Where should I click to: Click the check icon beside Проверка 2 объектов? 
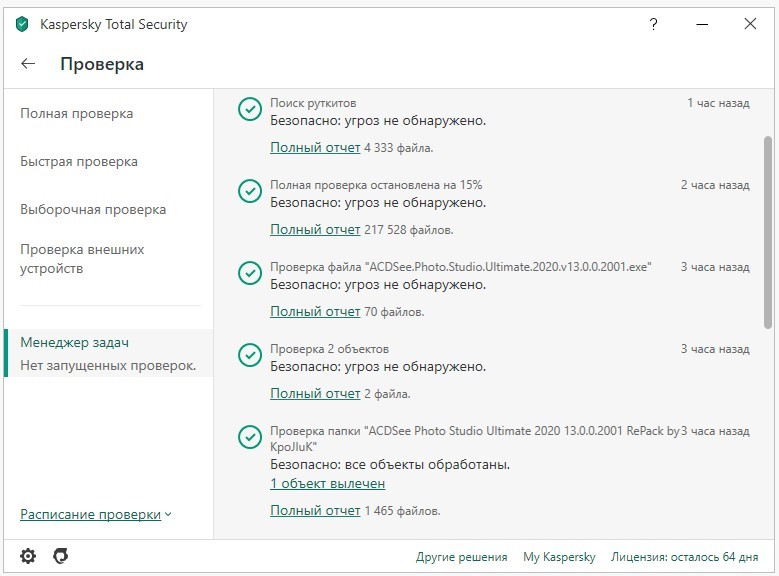point(250,355)
